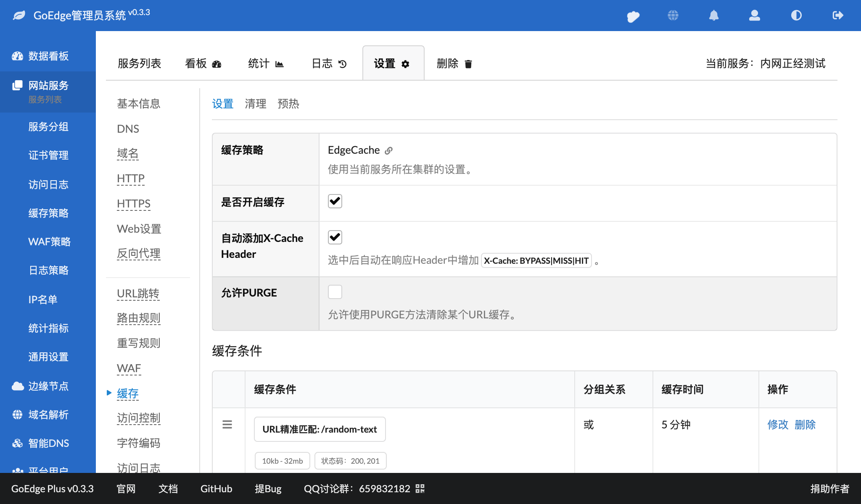Open GitHub footer link

216,488
